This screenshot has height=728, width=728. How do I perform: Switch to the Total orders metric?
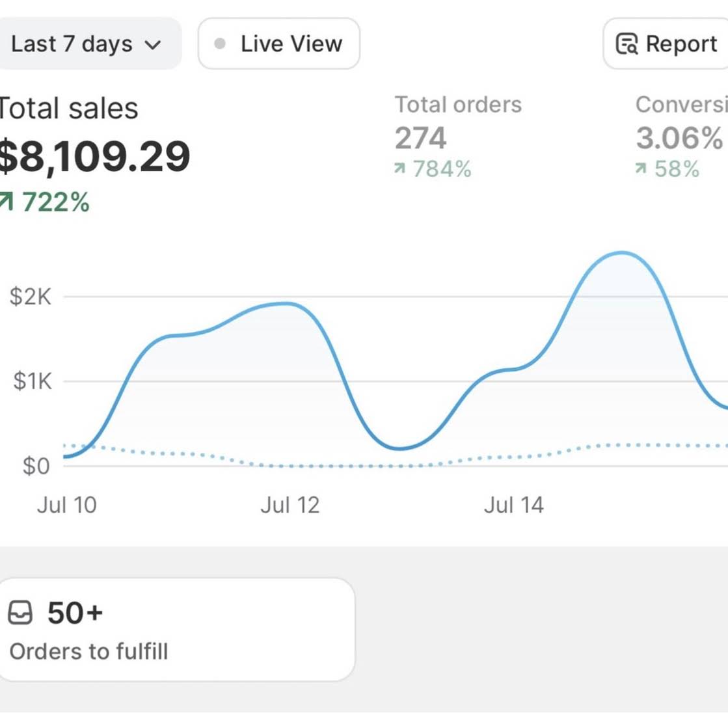458,105
